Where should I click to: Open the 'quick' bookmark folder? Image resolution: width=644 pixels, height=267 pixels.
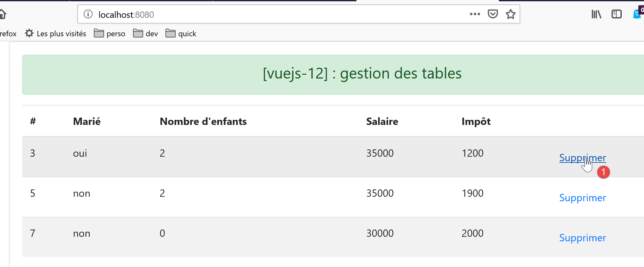point(181,34)
